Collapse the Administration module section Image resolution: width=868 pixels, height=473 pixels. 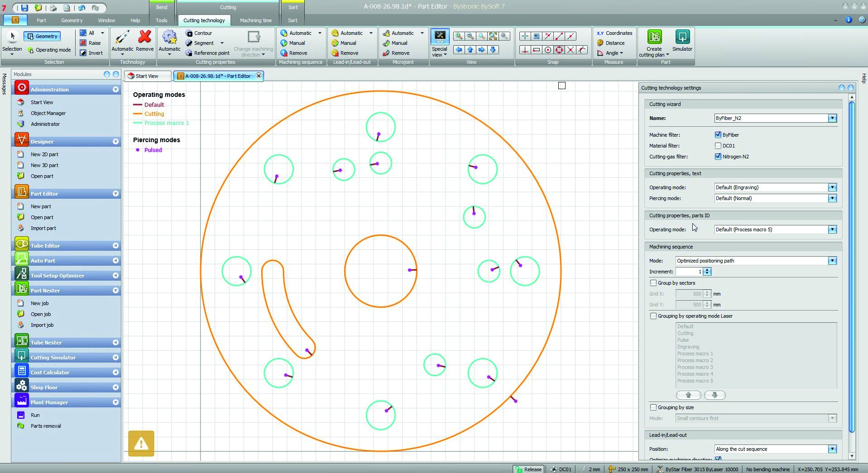(115, 90)
